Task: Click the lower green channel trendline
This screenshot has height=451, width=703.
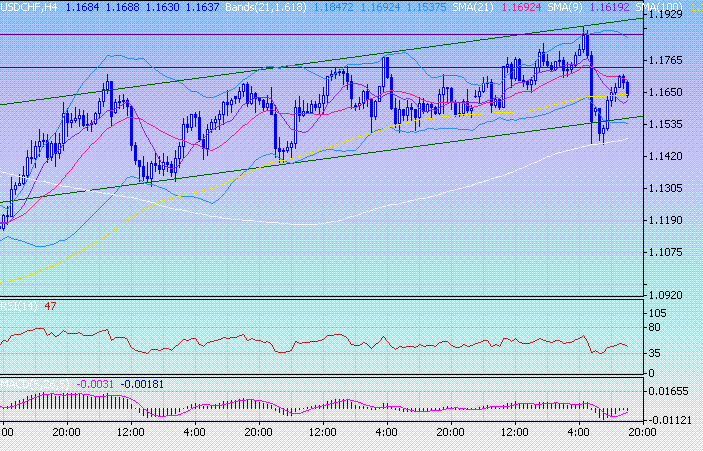Action: pos(300,159)
